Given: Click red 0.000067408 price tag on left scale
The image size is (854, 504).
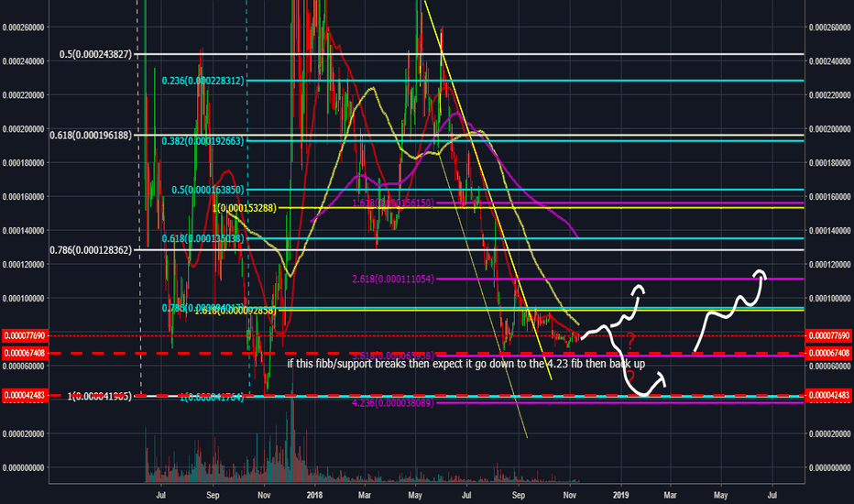Looking at the screenshot, I should click(x=26, y=353).
